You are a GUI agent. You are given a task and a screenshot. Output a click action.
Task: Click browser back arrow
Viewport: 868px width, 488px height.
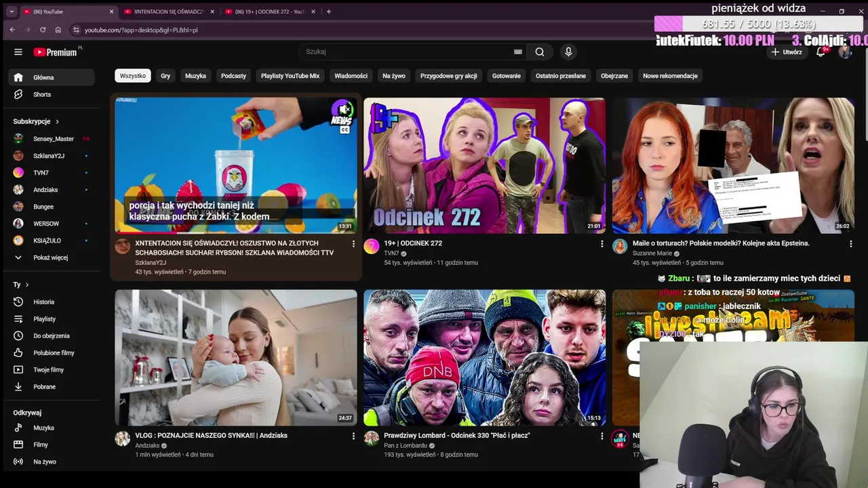[x=12, y=30]
